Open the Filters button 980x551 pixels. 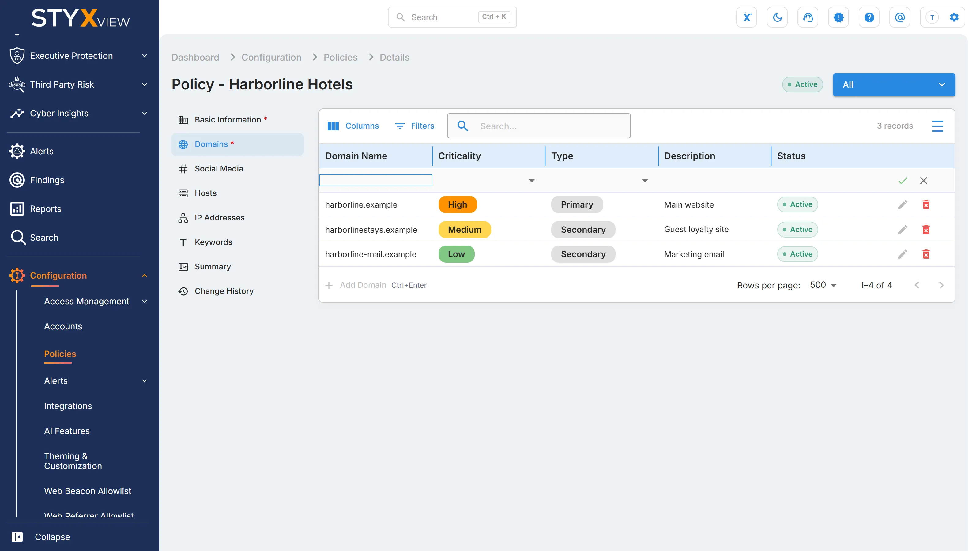pyautogui.click(x=414, y=126)
